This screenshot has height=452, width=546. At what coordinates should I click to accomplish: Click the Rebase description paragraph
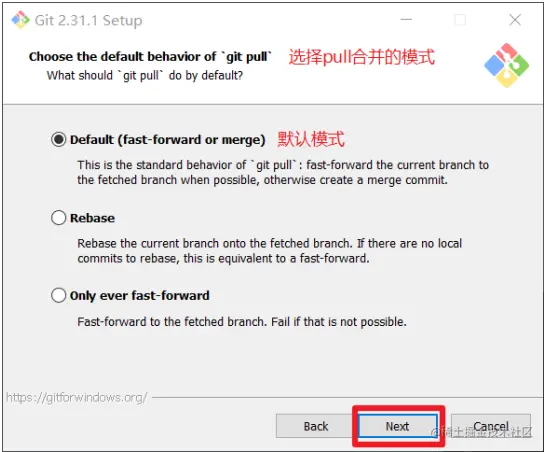[x=270, y=251]
